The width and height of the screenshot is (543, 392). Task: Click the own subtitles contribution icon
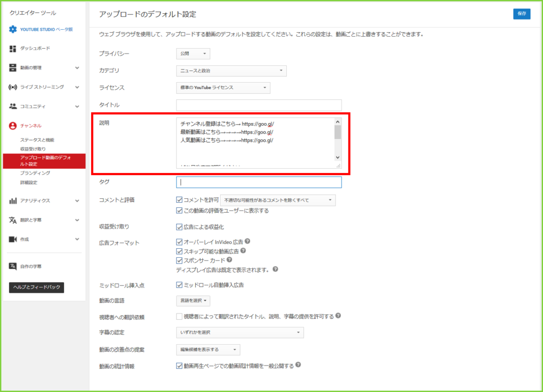pyautogui.click(x=13, y=266)
